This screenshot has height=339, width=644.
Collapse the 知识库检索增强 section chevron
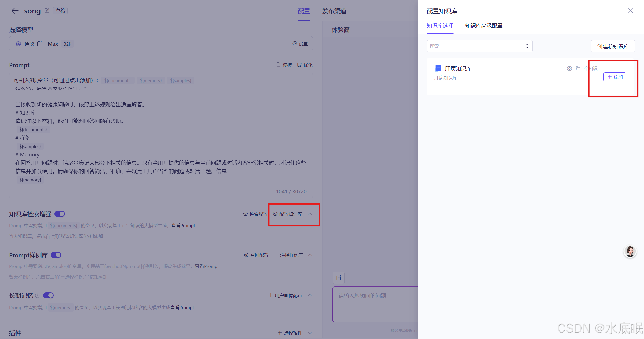coord(310,214)
